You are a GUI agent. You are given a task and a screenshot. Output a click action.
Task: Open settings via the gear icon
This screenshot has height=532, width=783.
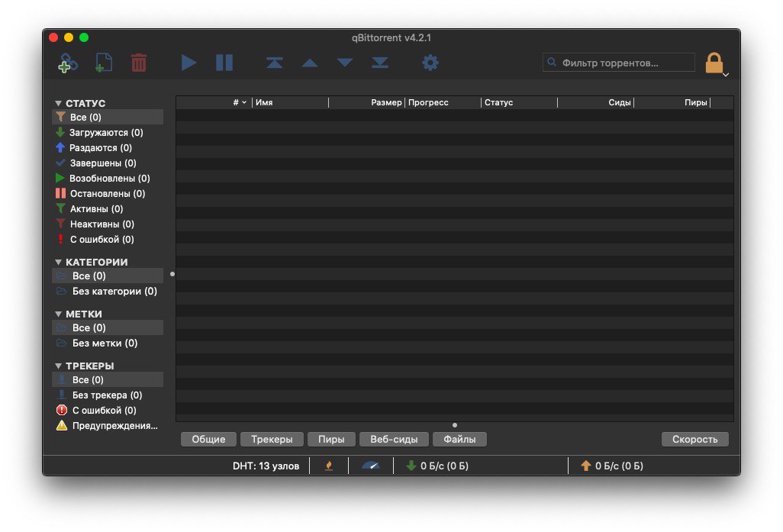point(430,63)
